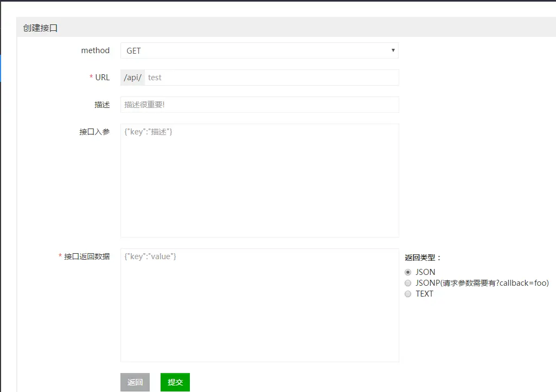Click the gray 返回 button
556x392 pixels.
point(135,382)
